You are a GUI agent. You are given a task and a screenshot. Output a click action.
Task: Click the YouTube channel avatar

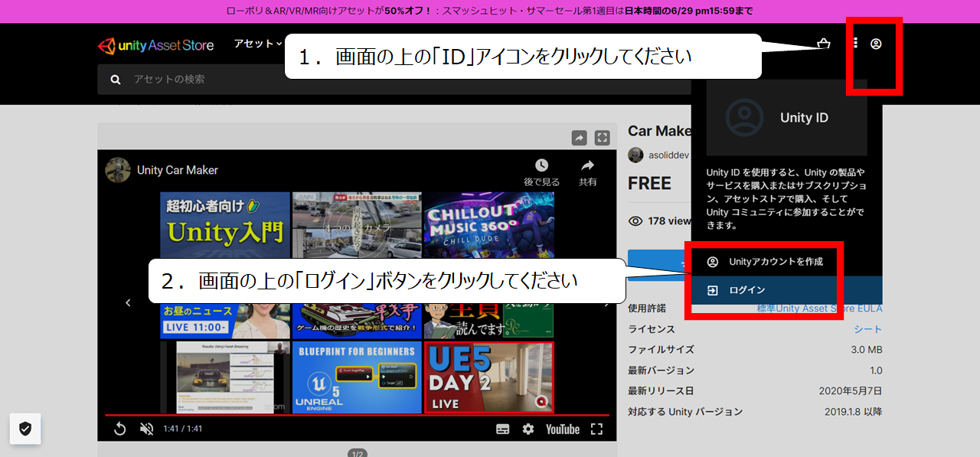[118, 170]
